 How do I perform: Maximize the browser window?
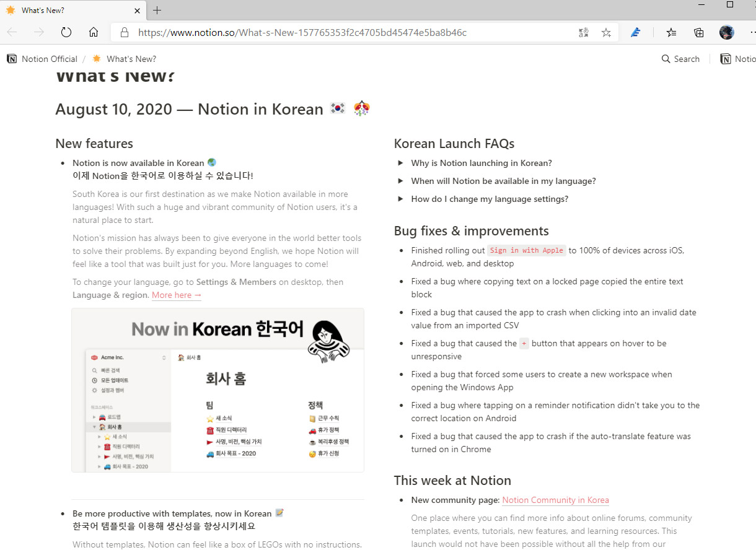730,5
